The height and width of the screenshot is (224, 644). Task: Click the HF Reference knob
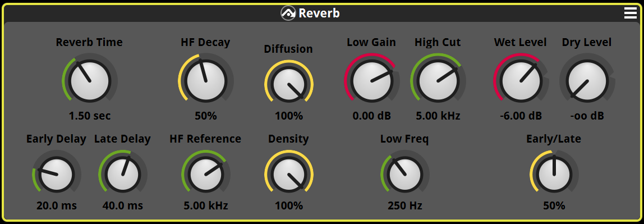coord(206,174)
